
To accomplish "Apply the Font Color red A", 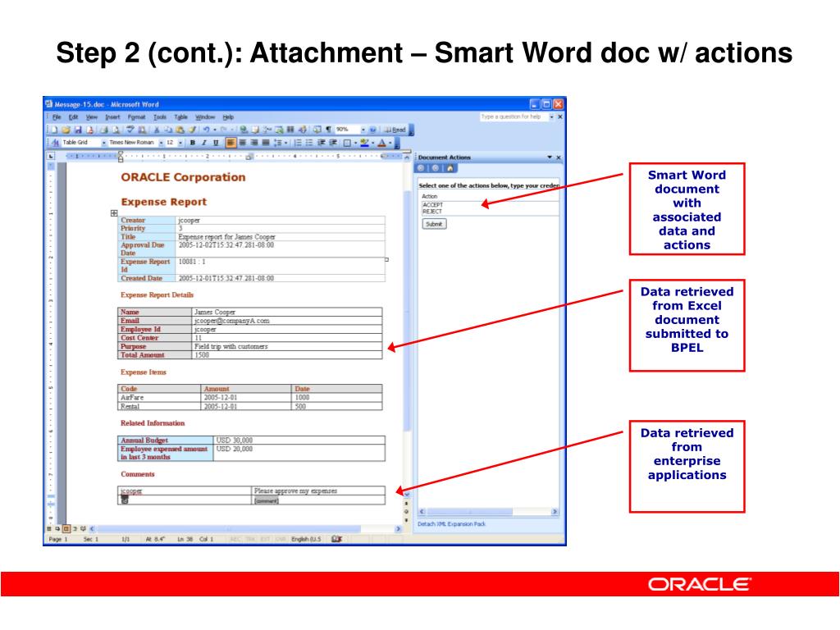I will [x=381, y=143].
